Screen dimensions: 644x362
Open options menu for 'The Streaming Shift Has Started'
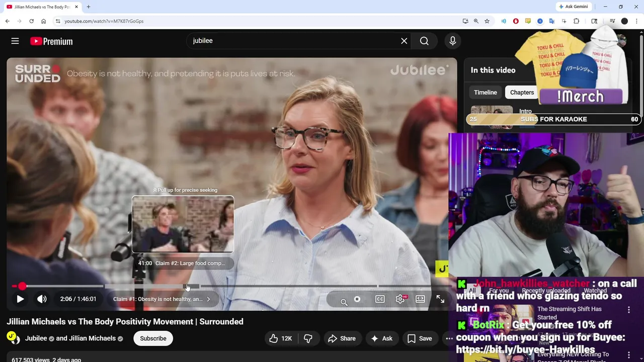[x=628, y=310]
